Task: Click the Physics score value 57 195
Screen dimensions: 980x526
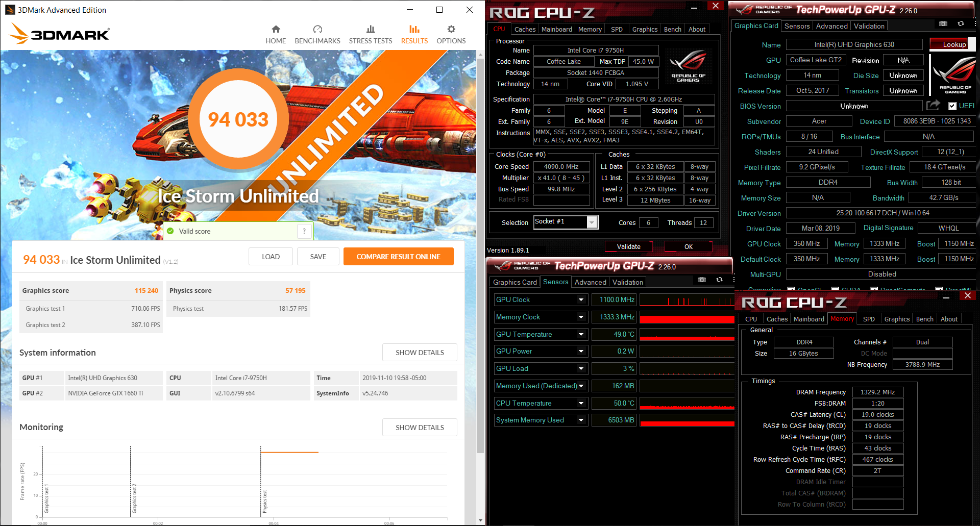Action: (296, 290)
